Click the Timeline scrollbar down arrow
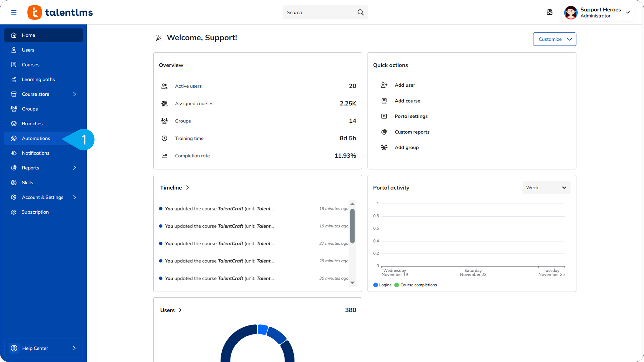Viewport: 644px width, 362px height. click(x=352, y=283)
